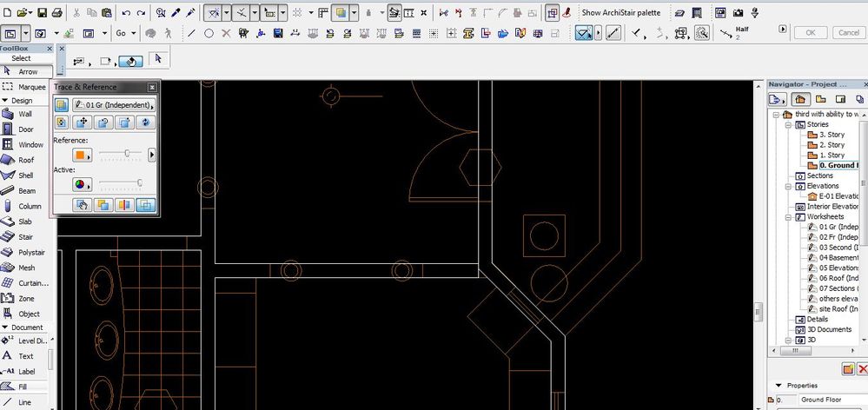868x410 pixels.
Task: Expand the Trace palette extra options arrow
Action: point(152,155)
